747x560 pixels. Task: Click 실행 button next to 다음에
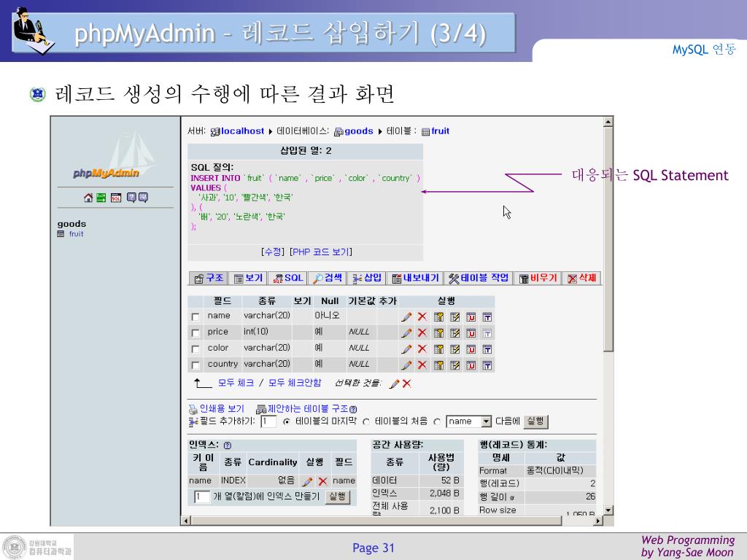535,421
